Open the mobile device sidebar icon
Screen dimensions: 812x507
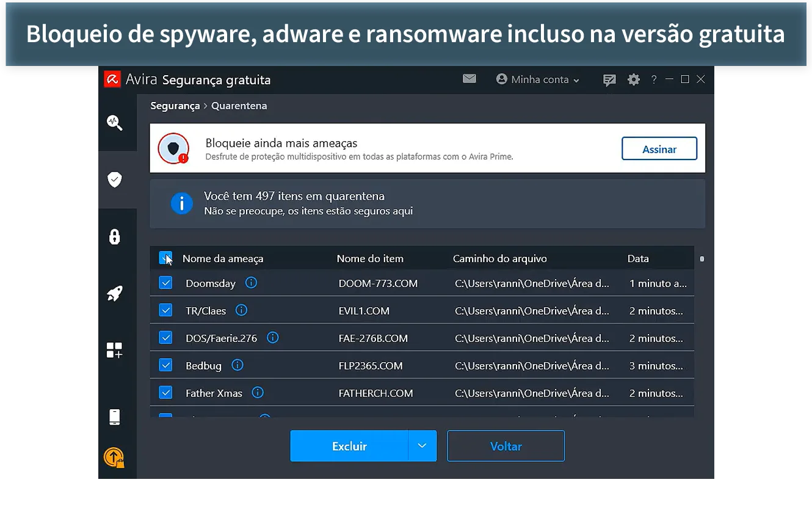[115, 417]
